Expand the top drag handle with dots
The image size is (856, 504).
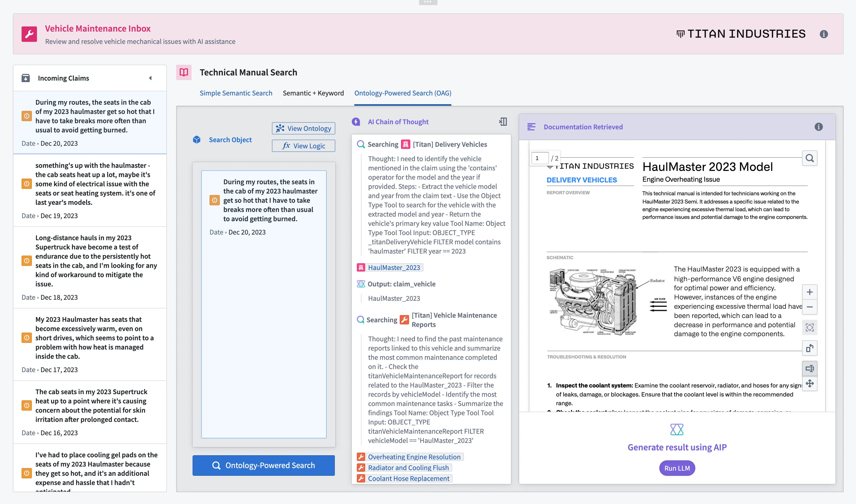point(428,2)
